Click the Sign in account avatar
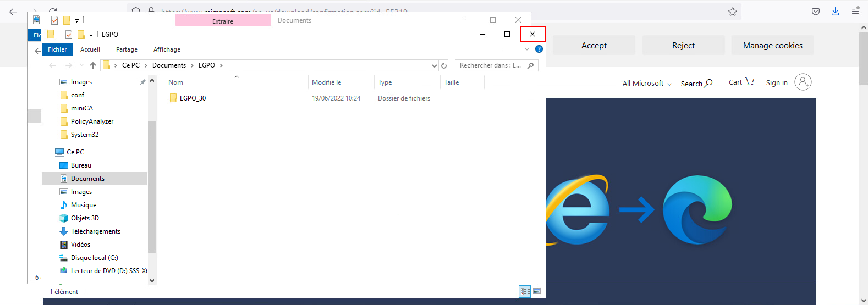The height and width of the screenshot is (305, 868). (803, 82)
